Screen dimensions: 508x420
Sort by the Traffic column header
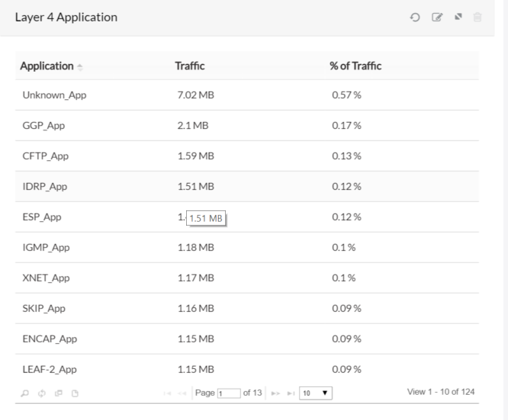click(x=190, y=66)
